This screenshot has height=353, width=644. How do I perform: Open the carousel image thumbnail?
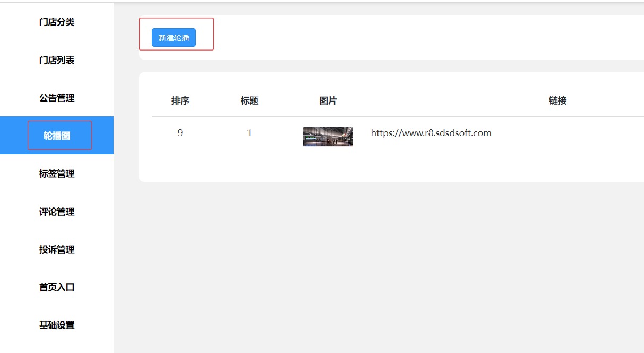[x=328, y=137]
